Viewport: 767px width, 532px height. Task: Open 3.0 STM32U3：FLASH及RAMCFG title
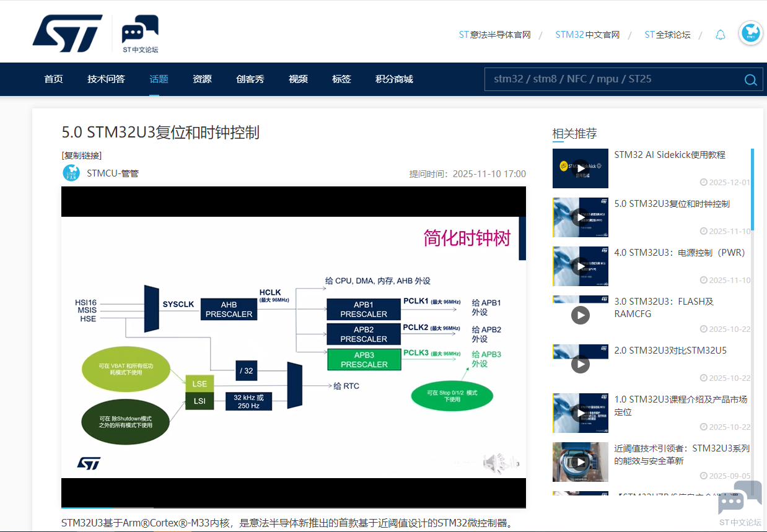click(x=664, y=308)
